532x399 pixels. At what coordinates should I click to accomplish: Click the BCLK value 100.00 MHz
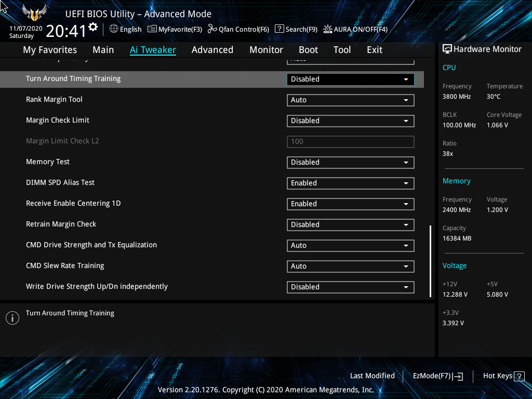tap(459, 125)
